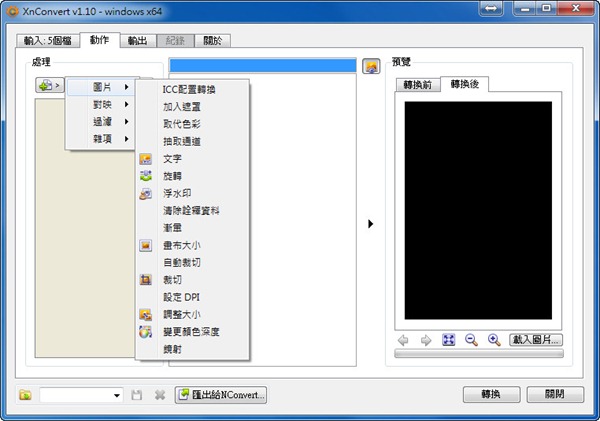This screenshot has height=421, width=600.
Task: Open the script folder icon at bottom left
Action: pos(26,395)
